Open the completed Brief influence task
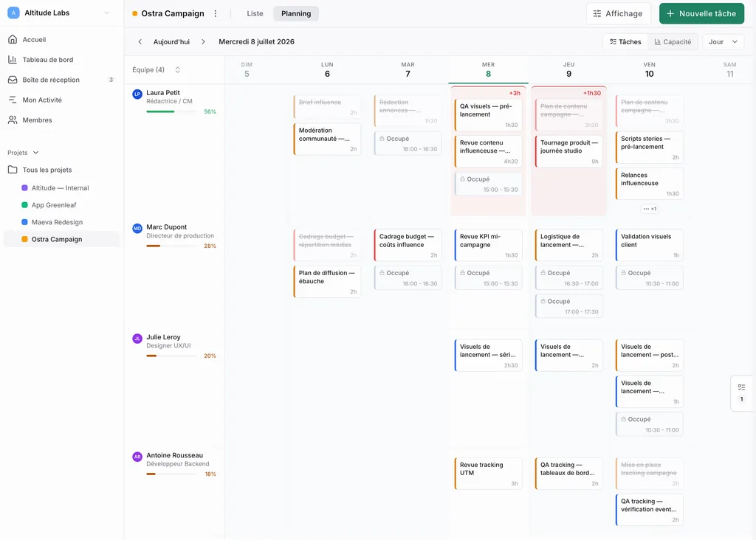 pyautogui.click(x=327, y=107)
